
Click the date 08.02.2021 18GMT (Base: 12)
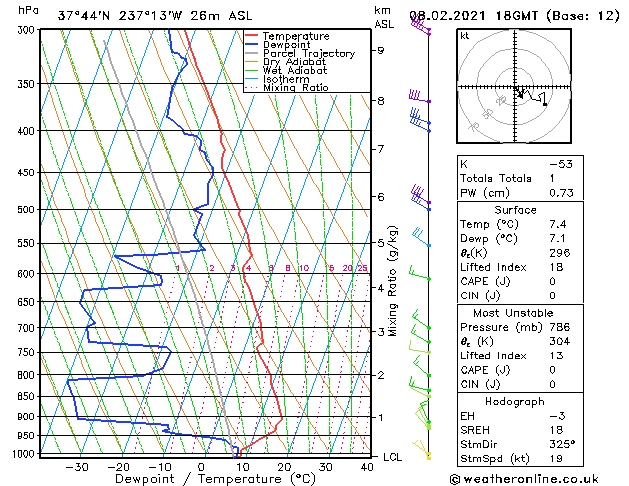click(x=514, y=16)
